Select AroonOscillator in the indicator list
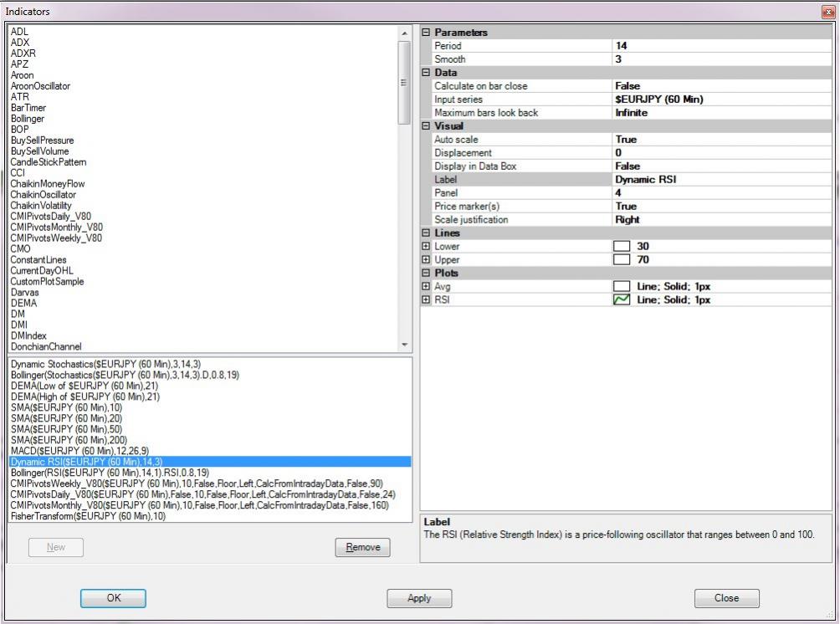840x624 pixels. tap(40, 85)
